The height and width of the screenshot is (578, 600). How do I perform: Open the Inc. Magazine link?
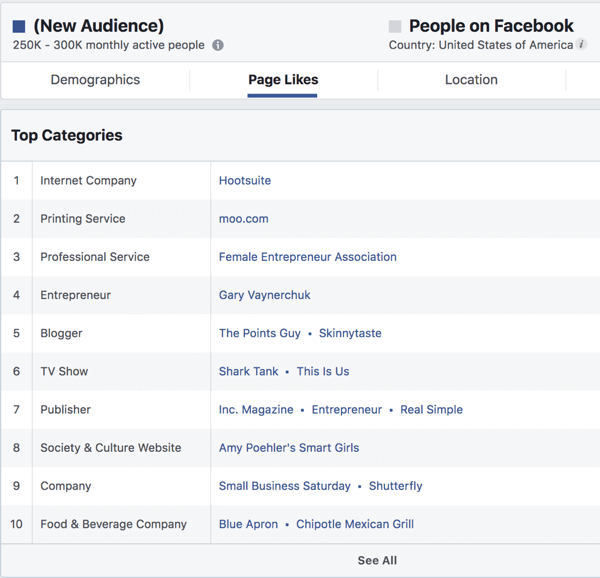click(x=256, y=410)
